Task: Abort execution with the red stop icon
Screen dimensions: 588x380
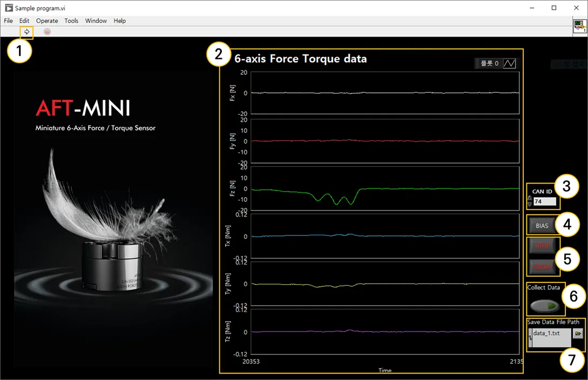Action: click(x=47, y=32)
